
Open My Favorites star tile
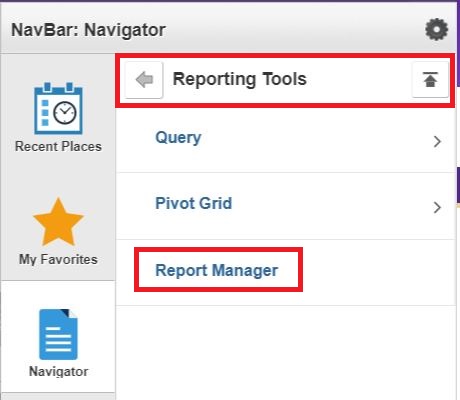(x=58, y=232)
